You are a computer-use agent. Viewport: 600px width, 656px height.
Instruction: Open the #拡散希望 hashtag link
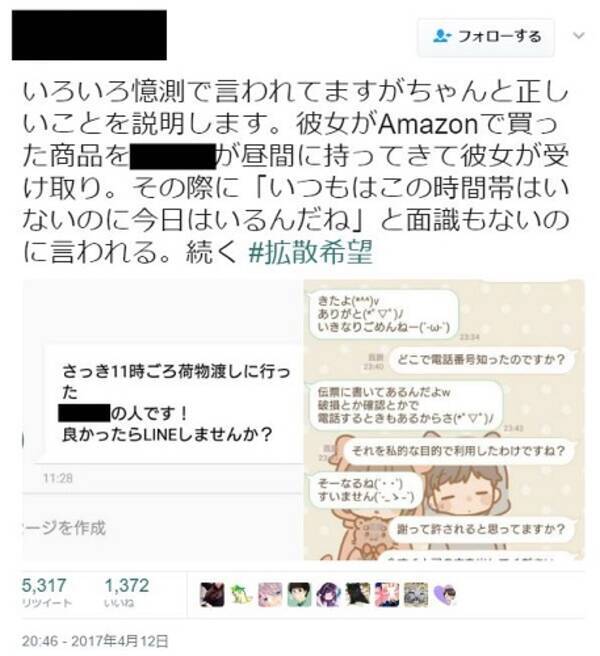[x=310, y=252]
